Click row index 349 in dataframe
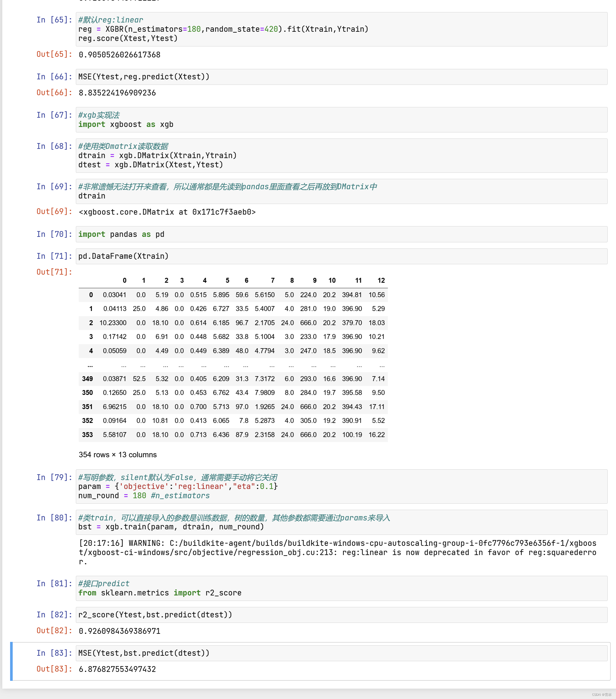Screen dimensions: 616x699 coord(87,379)
